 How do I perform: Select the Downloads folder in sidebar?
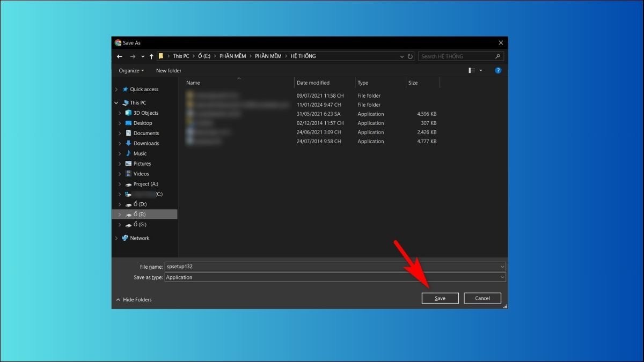[x=146, y=143]
